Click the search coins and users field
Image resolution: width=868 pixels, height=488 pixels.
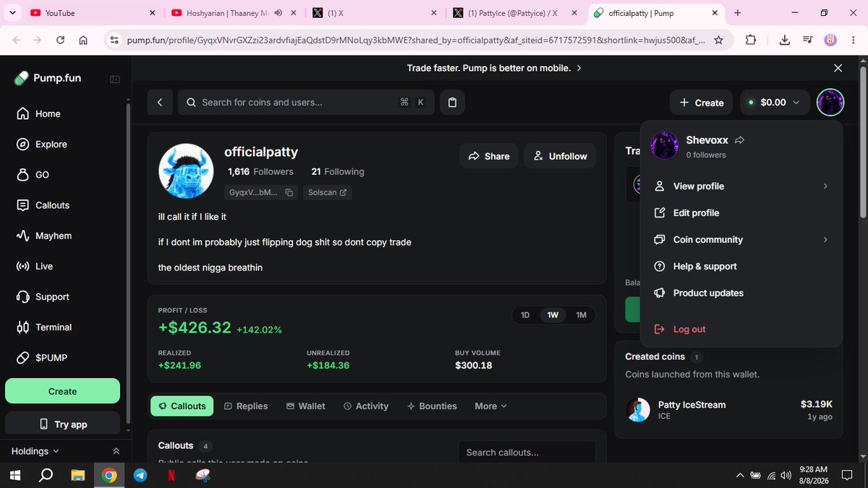306,103
